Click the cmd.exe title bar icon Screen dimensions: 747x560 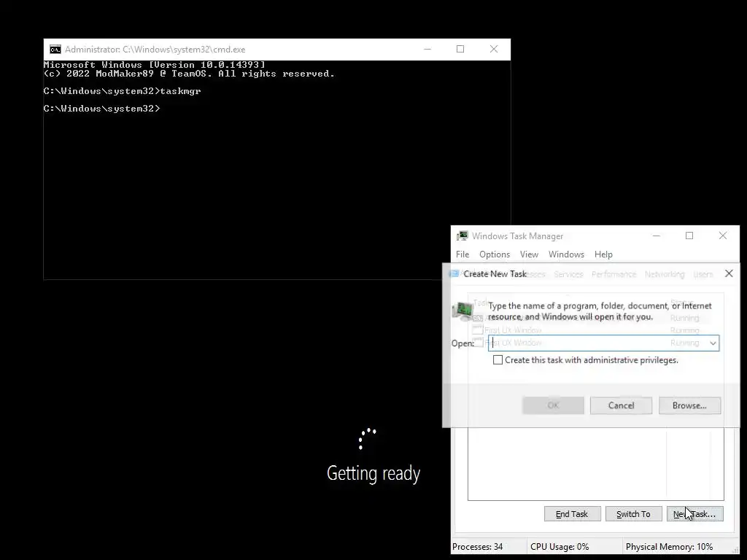point(55,50)
